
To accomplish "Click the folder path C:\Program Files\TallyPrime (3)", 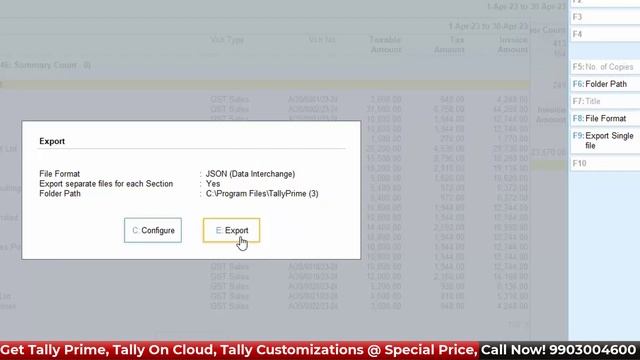I will 262,193.
